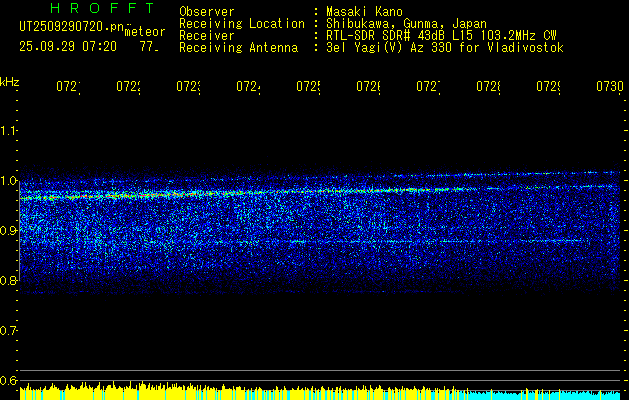Select the date stamp 25.09.29 07:20
Viewport: 629px width, 400px height.
[x=68, y=47]
